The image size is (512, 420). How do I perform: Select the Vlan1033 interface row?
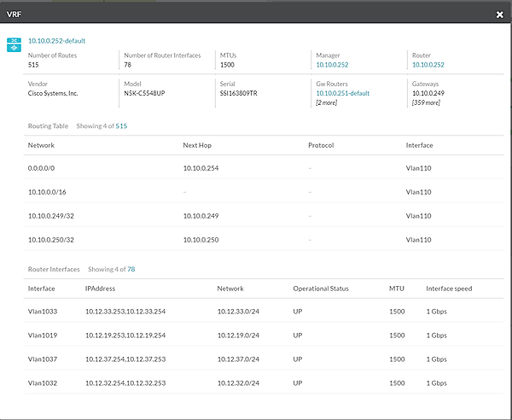click(42, 312)
